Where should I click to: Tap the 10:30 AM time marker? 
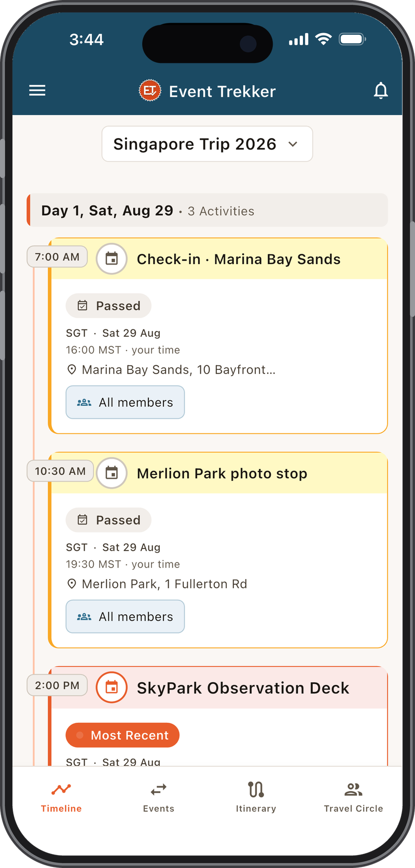tap(60, 471)
